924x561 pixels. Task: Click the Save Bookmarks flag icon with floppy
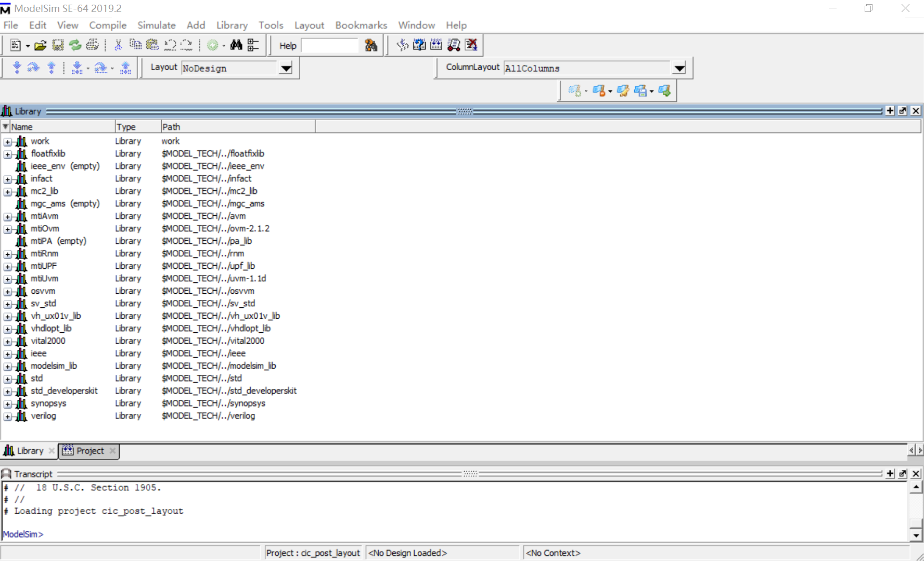[x=640, y=91]
